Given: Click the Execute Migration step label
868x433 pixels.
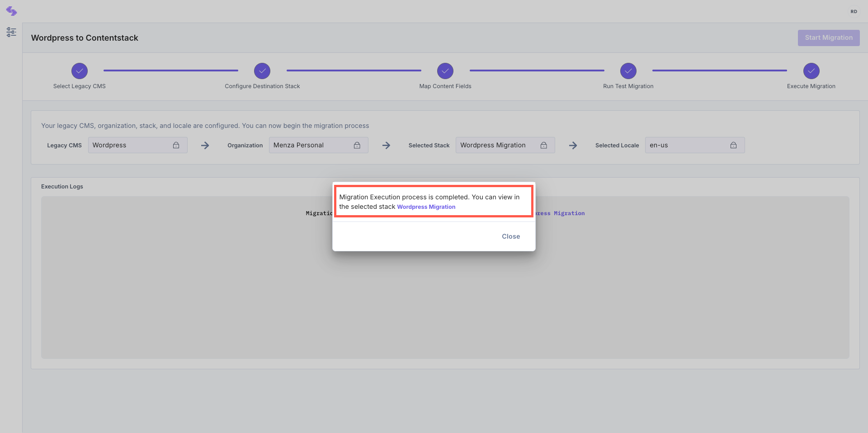Looking at the screenshot, I should coord(811,86).
